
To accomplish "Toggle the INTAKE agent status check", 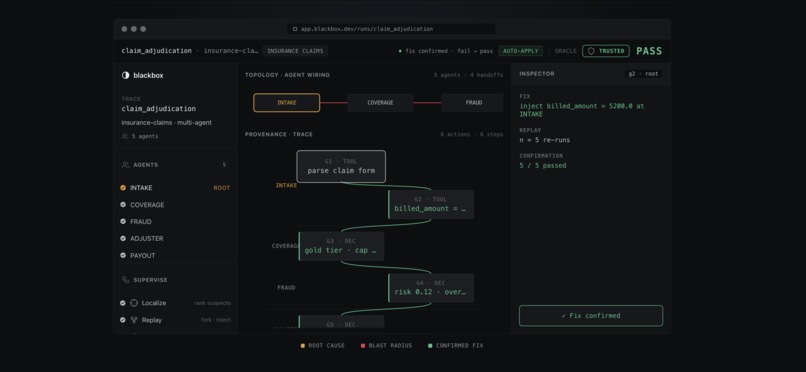I will pos(123,188).
